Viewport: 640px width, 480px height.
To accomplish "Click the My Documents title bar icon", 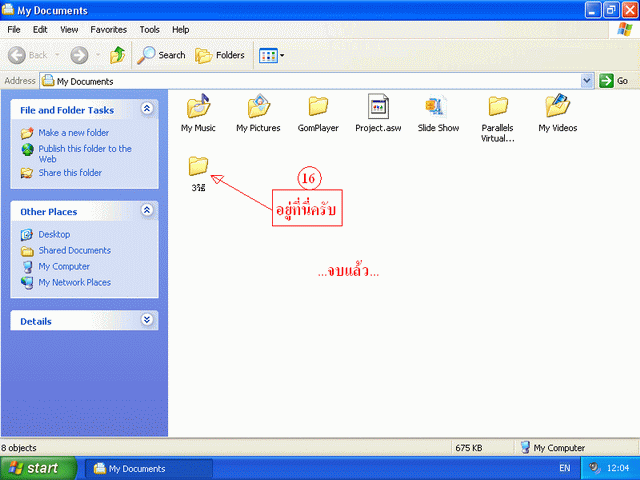I will pyautogui.click(x=8, y=9).
